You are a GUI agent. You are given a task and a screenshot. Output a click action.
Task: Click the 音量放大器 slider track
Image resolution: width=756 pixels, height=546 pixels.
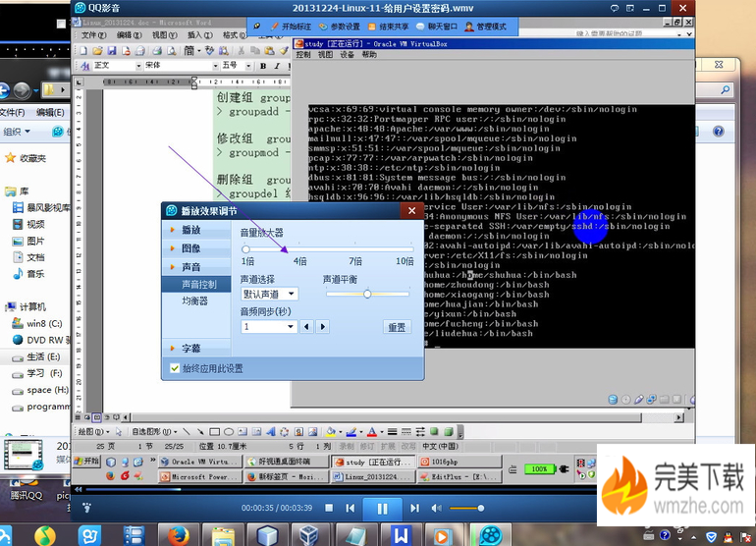(329, 249)
